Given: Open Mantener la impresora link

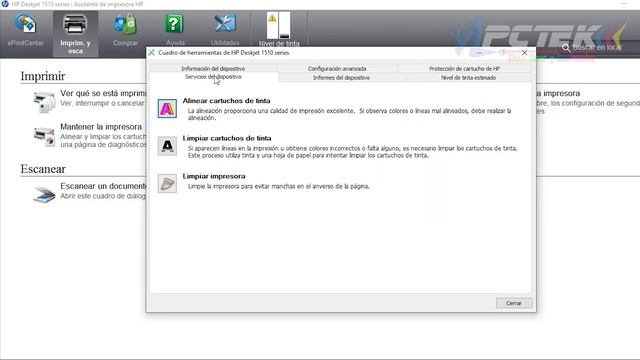Looking at the screenshot, I should (101, 127).
